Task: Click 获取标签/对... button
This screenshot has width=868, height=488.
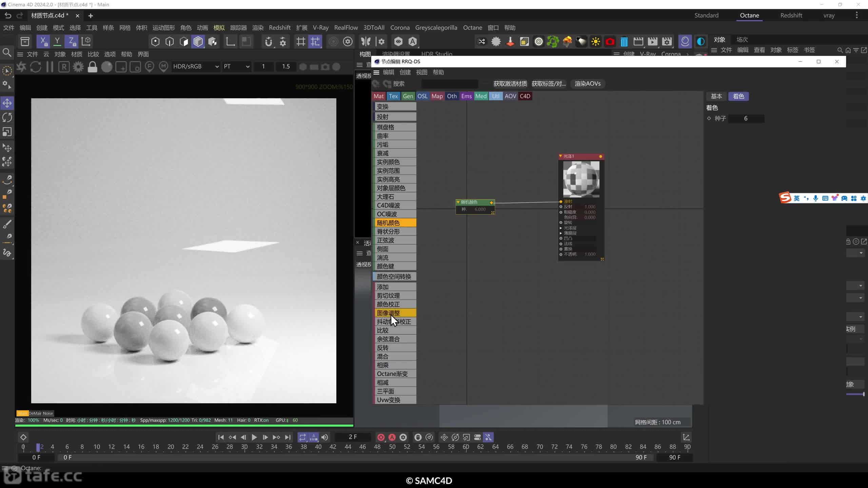Action: click(549, 84)
